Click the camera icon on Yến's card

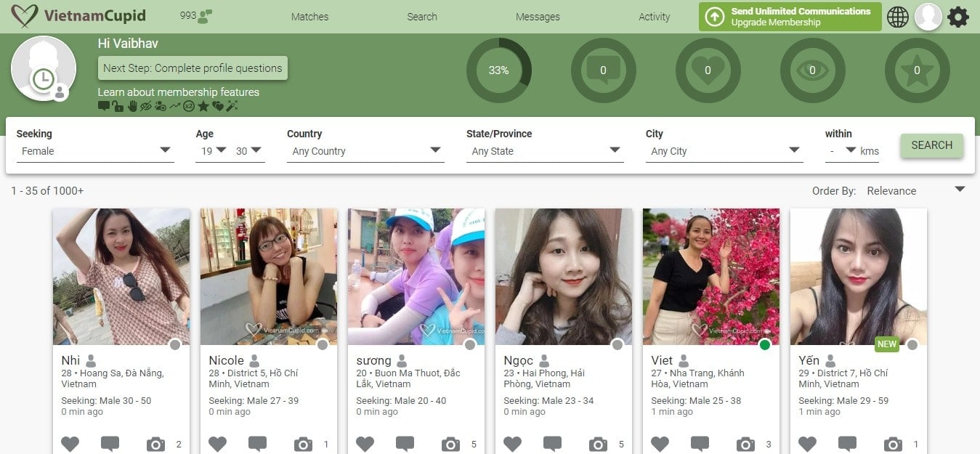click(893, 444)
